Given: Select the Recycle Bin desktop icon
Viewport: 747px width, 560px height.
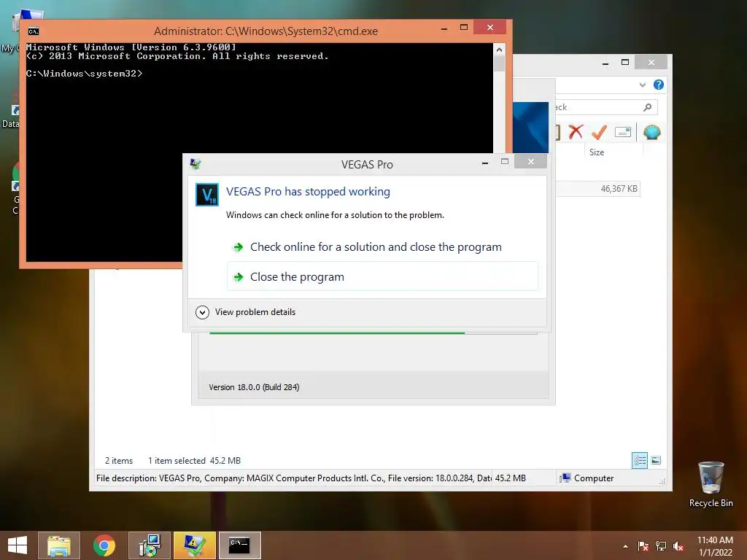Looking at the screenshot, I should click(x=711, y=484).
